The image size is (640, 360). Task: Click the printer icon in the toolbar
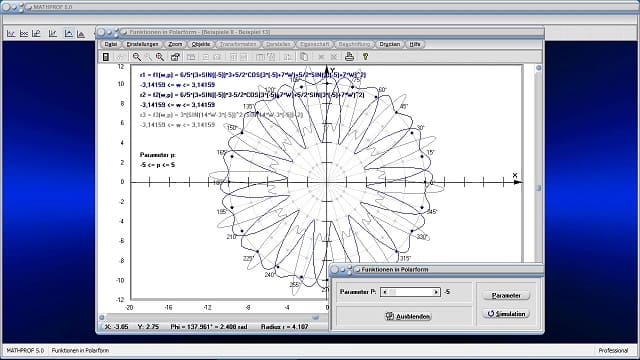click(349, 57)
